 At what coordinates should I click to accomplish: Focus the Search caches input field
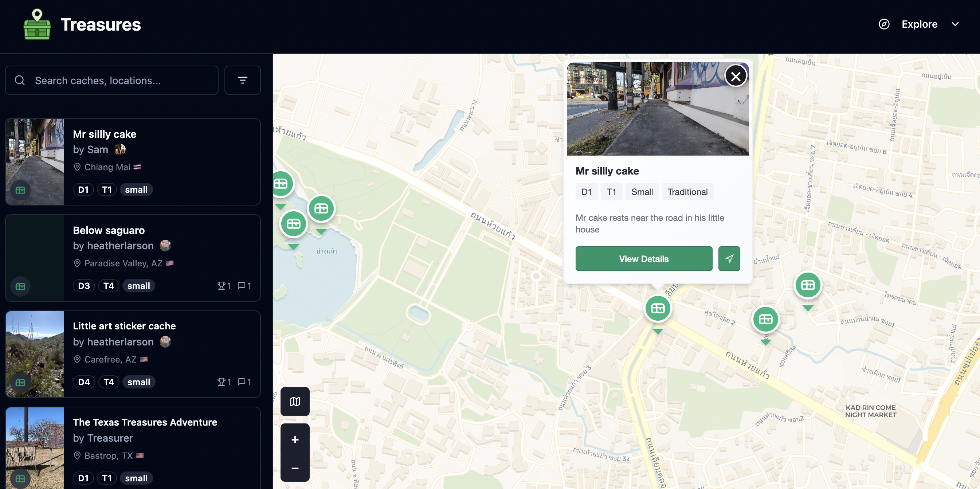pos(122,80)
